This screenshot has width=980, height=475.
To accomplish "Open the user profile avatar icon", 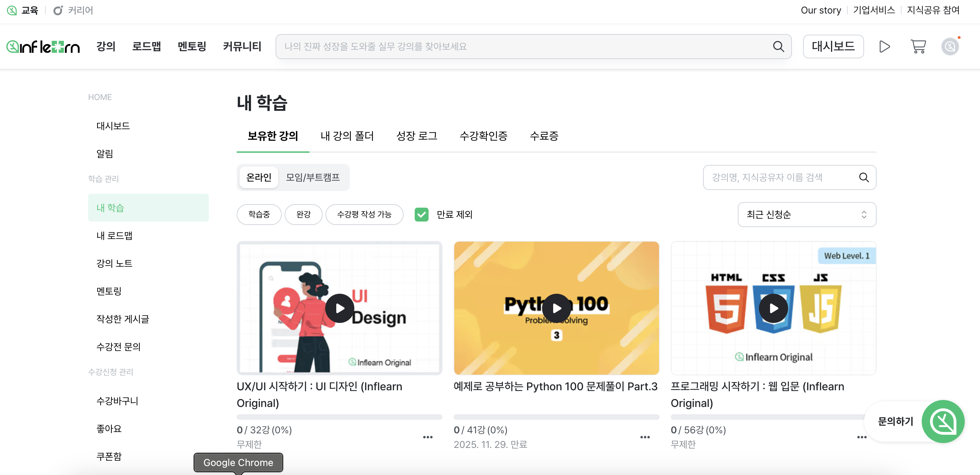I will [949, 47].
